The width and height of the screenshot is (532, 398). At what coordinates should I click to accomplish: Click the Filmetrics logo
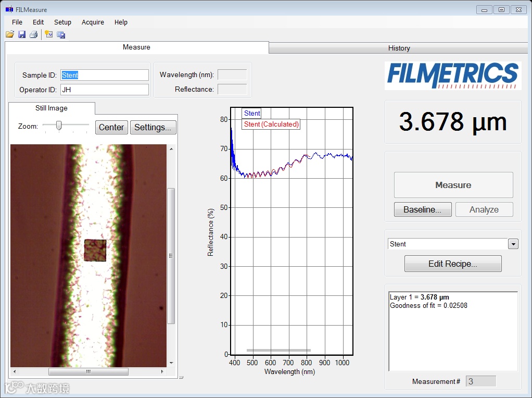(453, 76)
